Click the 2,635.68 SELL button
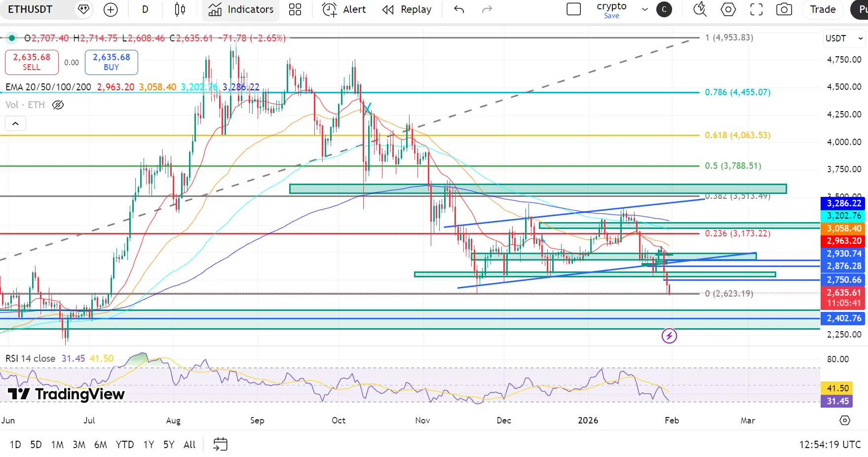 pyautogui.click(x=32, y=62)
